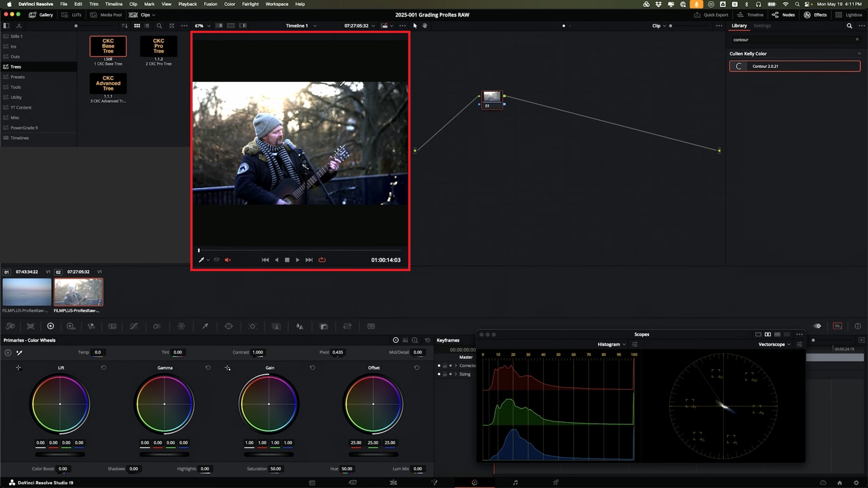Image resolution: width=868 pixels, height=488 pixels.
Task: Open the Vectorscope type dropdown
Action: coord(774,344)
